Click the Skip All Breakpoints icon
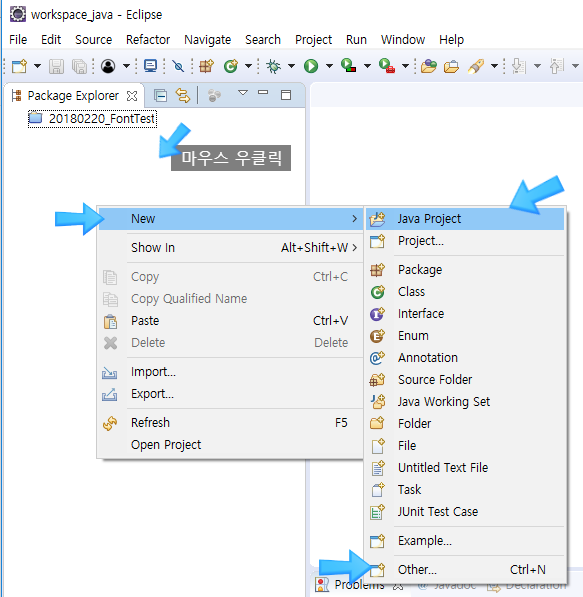This screenshot has height=597, width=583. click(x=178, y=66)
